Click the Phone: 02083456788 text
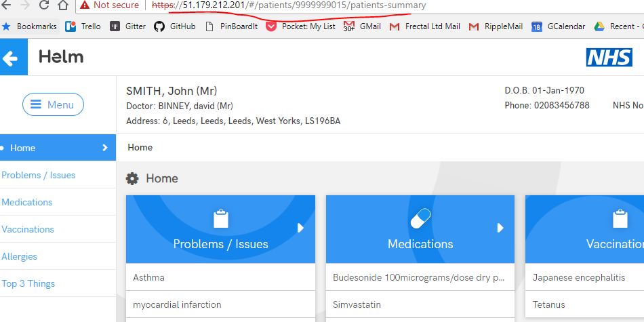Viewport: 644px width, 322px height. 547,106
